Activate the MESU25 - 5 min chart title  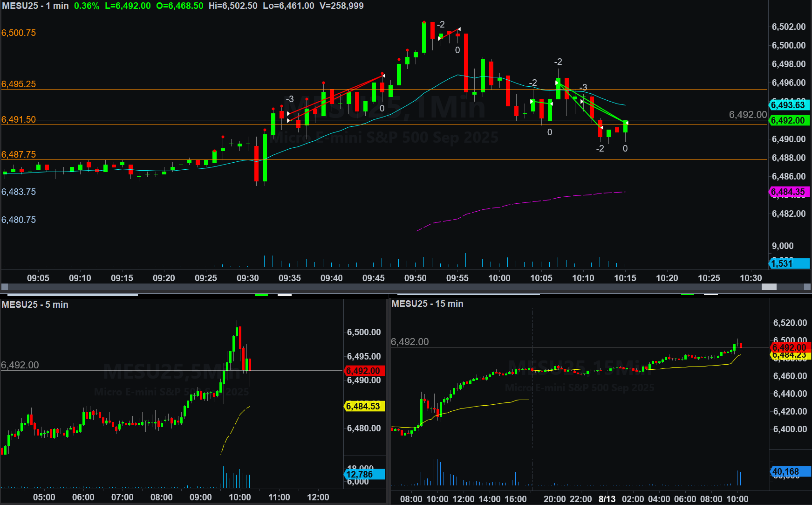(x=35, y=304)
